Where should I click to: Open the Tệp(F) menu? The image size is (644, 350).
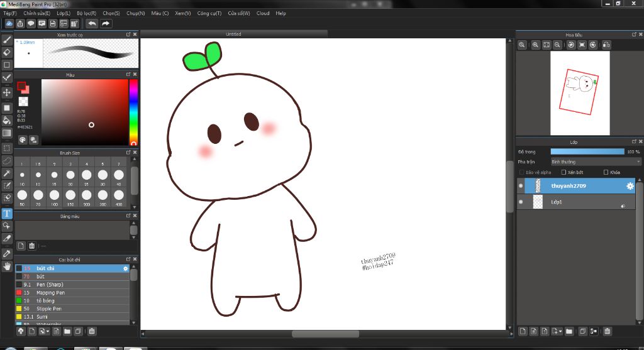(x=10, y=13)
